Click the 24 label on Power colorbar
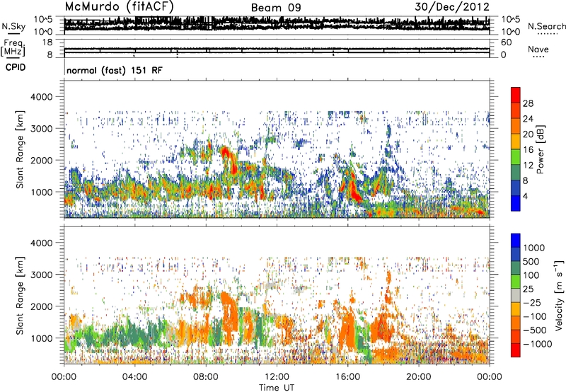566x392 pixels. point(528,119)
